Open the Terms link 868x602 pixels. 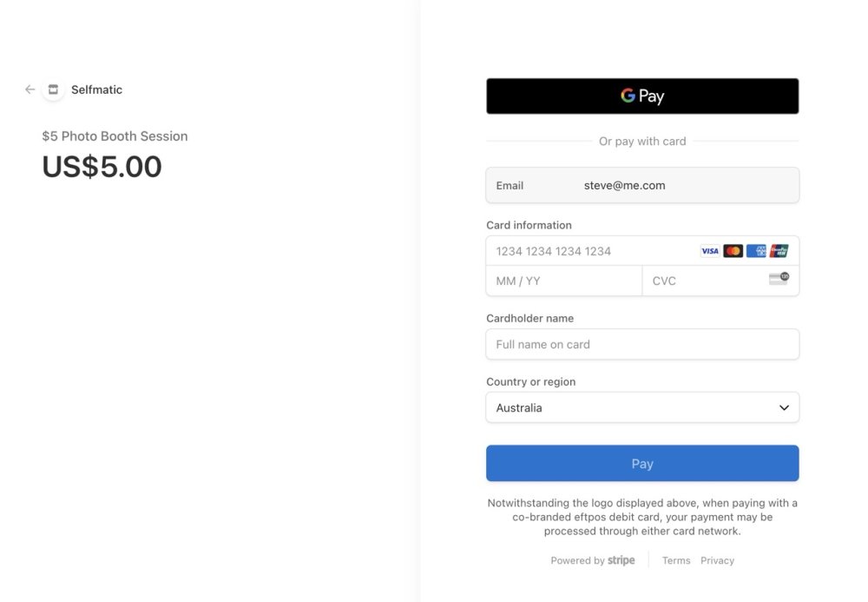pos(676,560)
